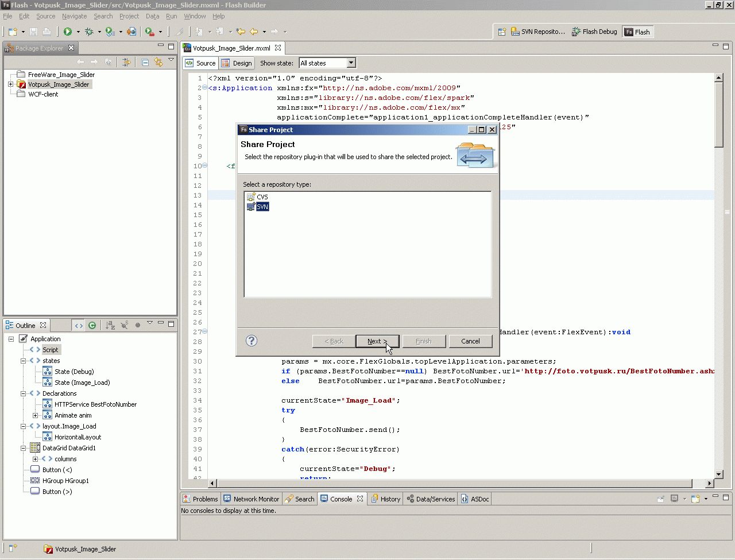Click Collapse All icon in Package Explorer
Screen dimensions: 735x560
(x=145, y=62)
